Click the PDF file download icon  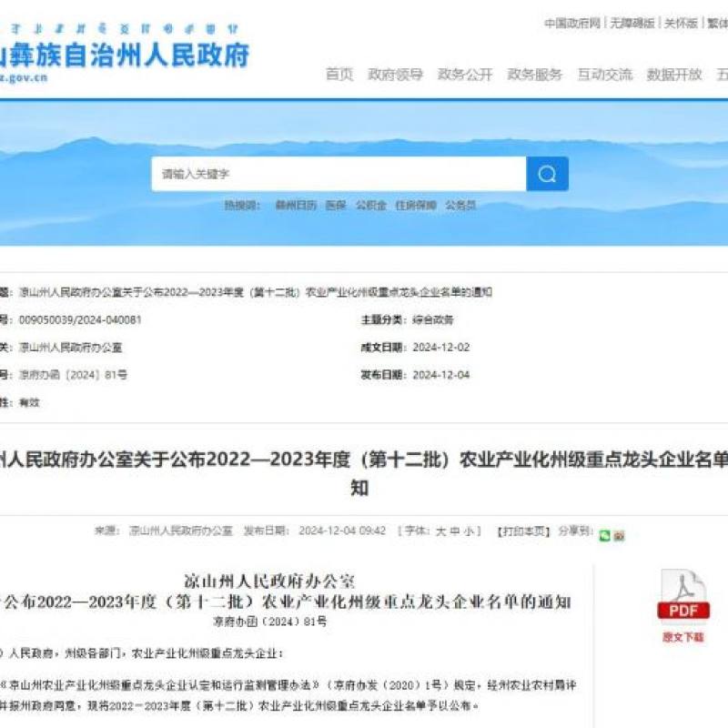point(682,596)
